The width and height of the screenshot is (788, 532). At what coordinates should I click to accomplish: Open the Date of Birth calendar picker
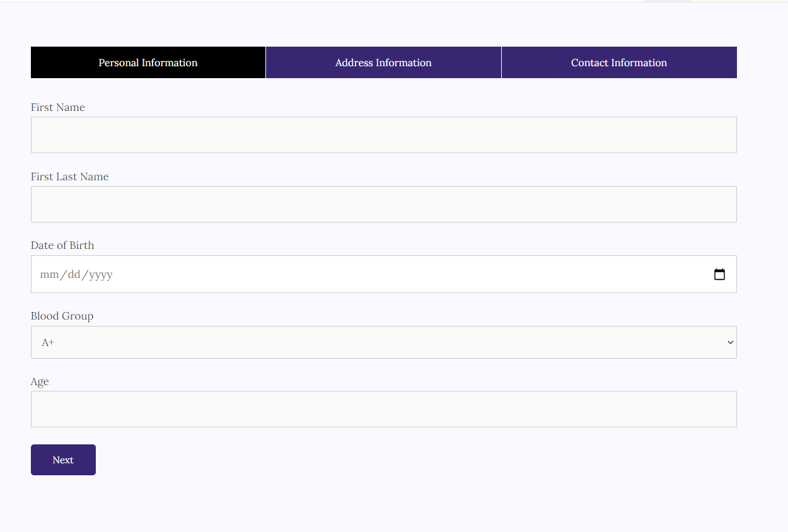point(719,274)
